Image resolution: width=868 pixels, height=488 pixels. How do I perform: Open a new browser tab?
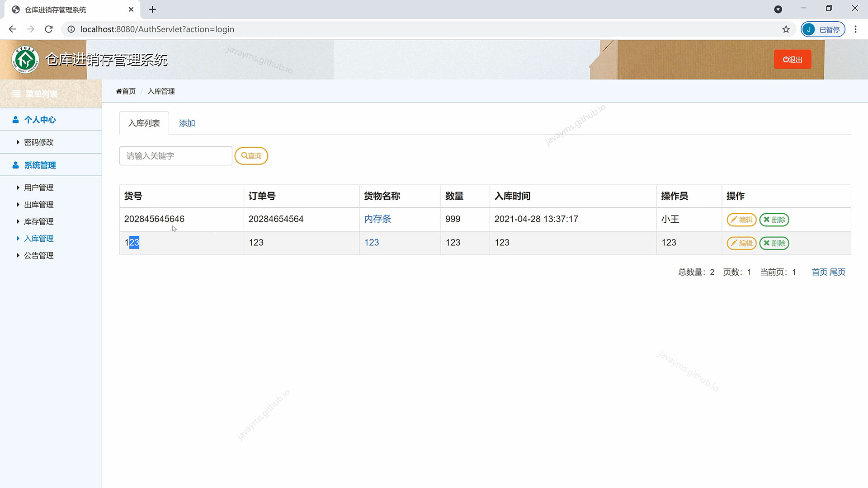(x=153, y=9)
